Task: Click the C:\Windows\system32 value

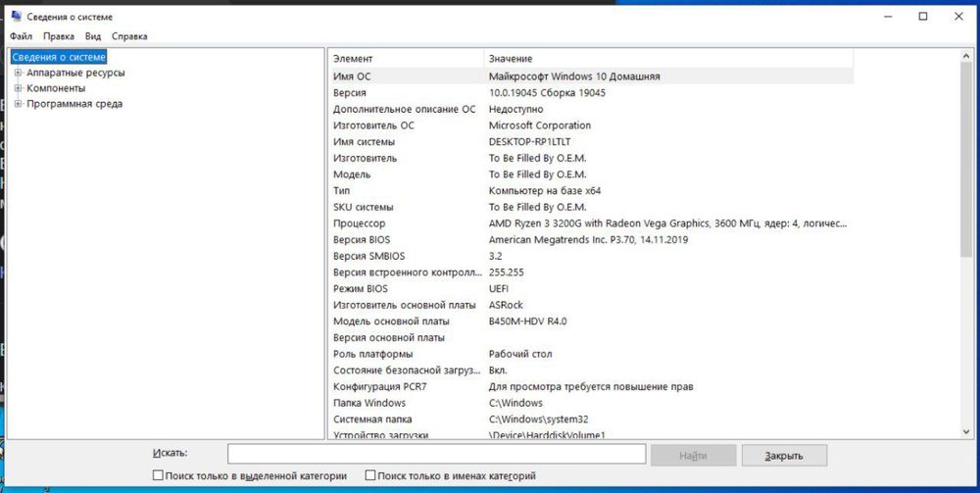Action: click(538, 419)
